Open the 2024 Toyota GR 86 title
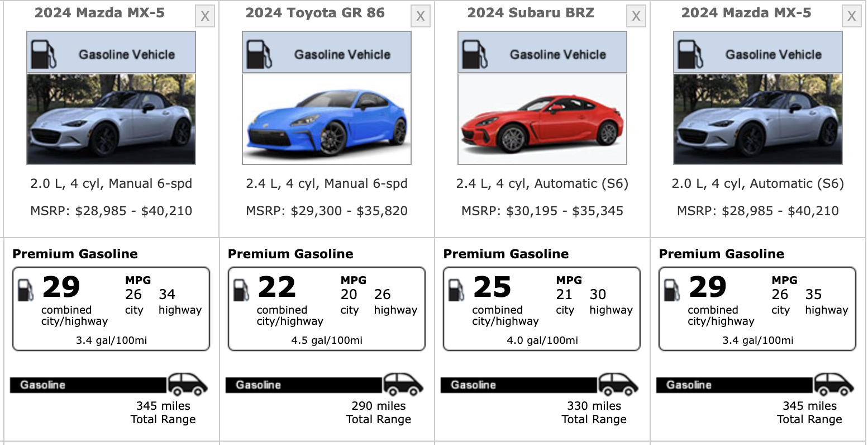The height and width of the screenshot is (445, 868). pyautogui.click(x=315, y=13)
